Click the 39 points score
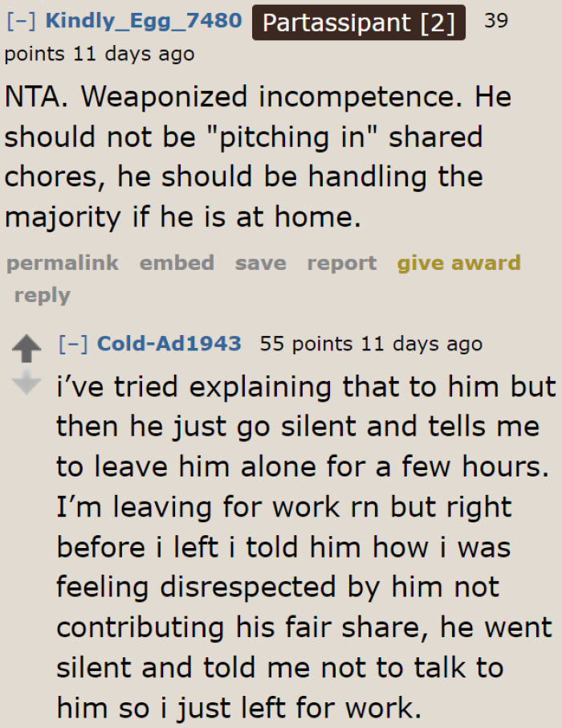Image resolution: width=562 pixels, height=728 pixels. (x=496, y=20)
